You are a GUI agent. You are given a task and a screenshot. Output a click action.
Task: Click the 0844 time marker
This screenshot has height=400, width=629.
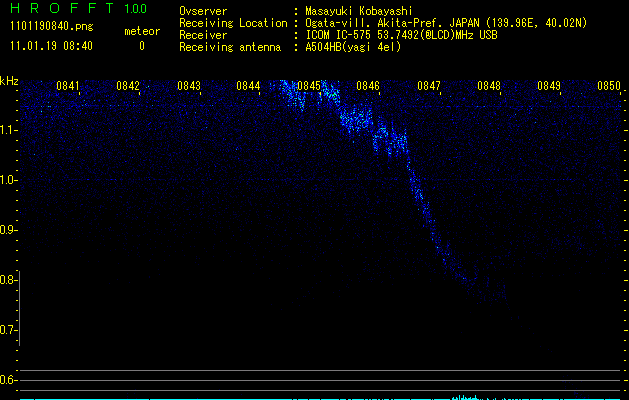(x=248, y=86)
